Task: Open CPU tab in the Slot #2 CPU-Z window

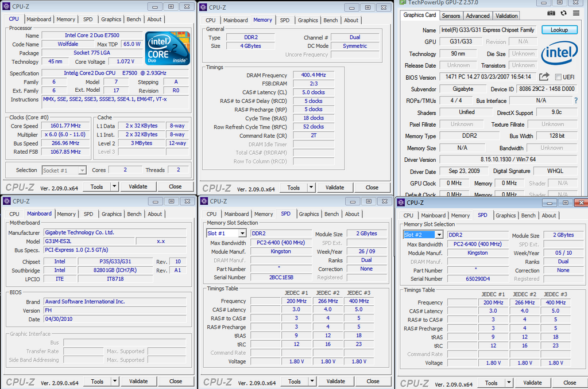Action: [x=408, y=216]
